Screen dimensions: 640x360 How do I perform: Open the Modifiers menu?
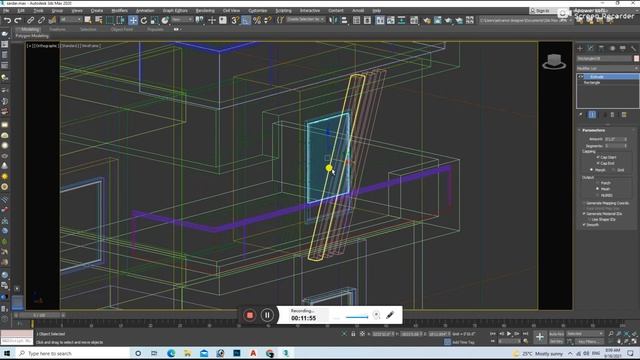coord(120,11)
